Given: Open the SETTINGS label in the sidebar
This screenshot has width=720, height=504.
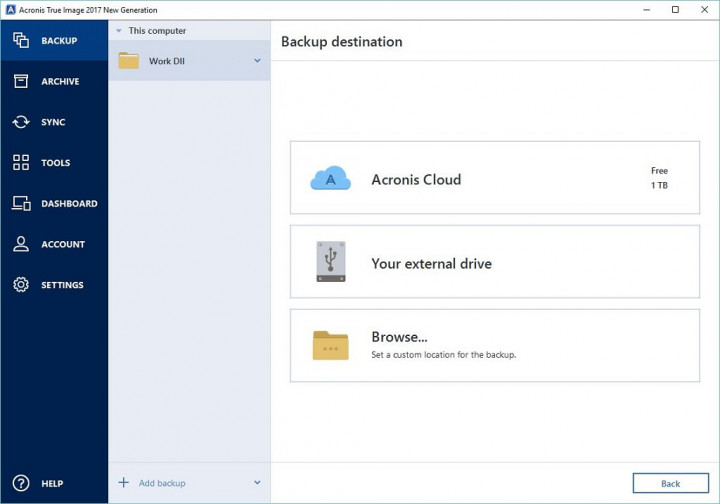Looking at the screenshot, I should (62, 285).
